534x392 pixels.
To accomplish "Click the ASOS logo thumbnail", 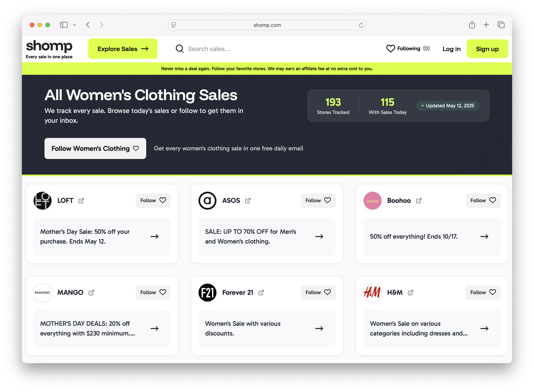I will [x=207, y=201].
